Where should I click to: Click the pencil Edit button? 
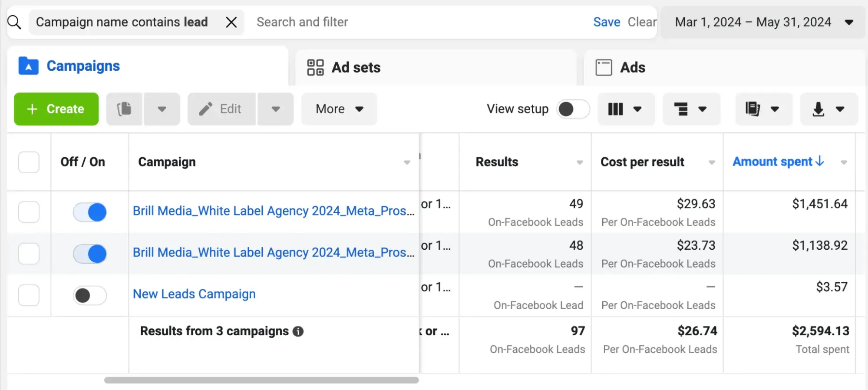coord(221,109)
